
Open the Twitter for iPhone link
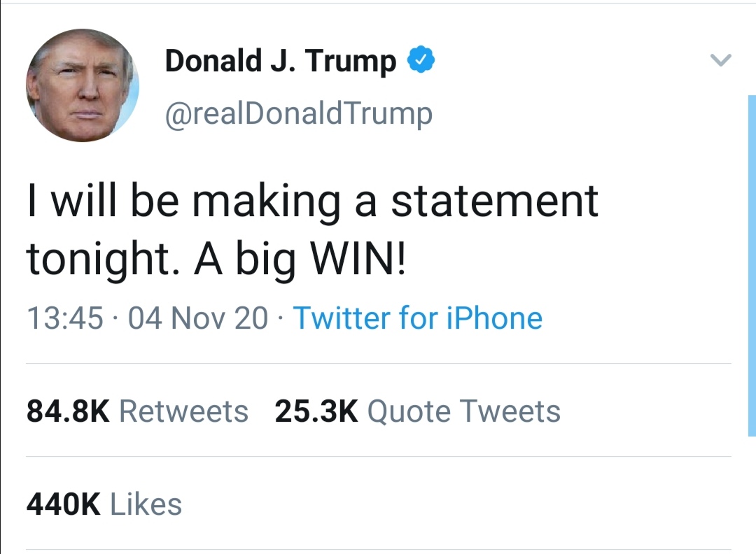417,318
